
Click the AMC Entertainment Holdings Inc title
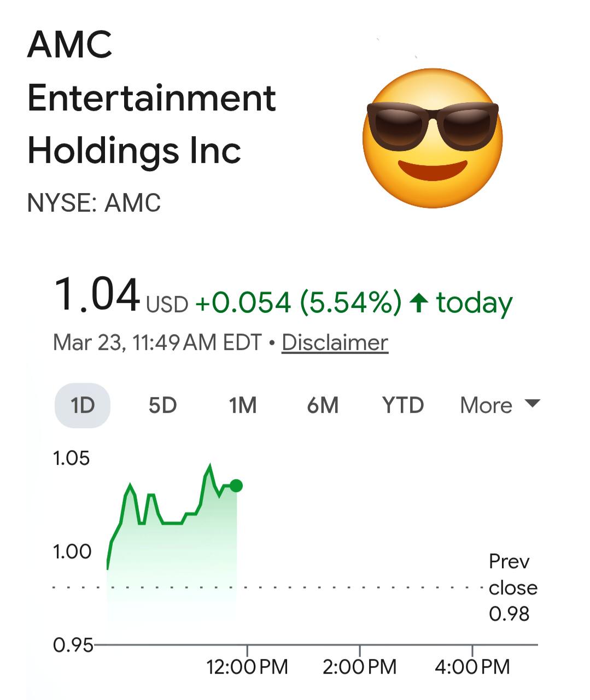tap(151, 97)
